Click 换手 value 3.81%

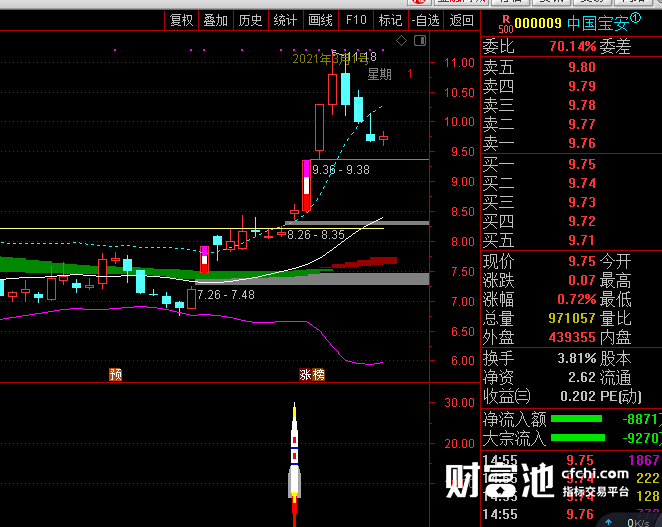point(577,359)
